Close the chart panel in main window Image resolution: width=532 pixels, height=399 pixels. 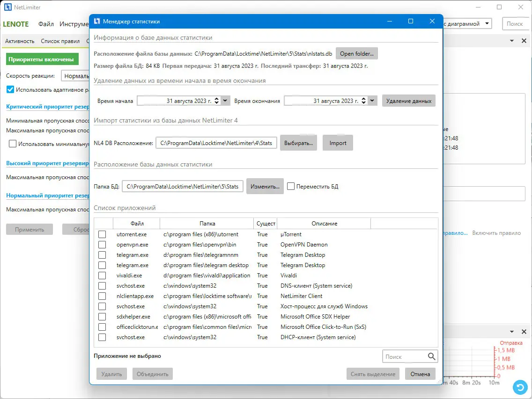[524, 332]
